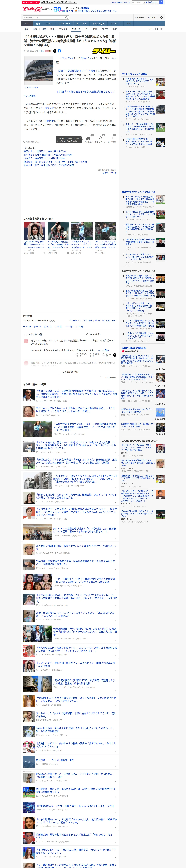Viewport: 186px width, 868px height.
Task: Click the 共感した reaction face on first comment
Action: click(77, 355)
